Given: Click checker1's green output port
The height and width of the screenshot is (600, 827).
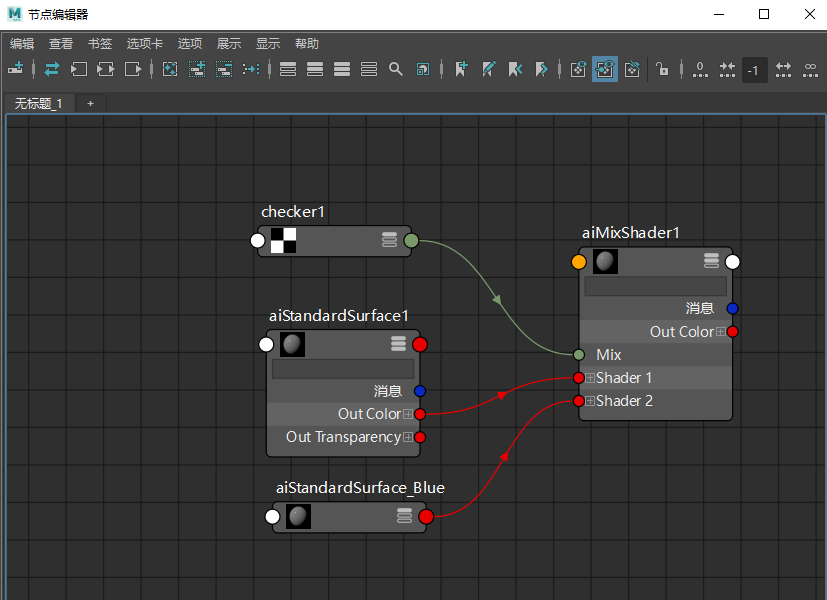Looking at the screenshot, I should 411,241.
